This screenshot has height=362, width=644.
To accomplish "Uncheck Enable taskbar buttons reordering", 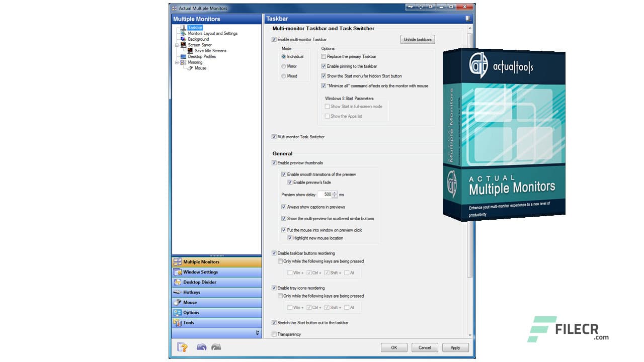I will click(274, 253).
